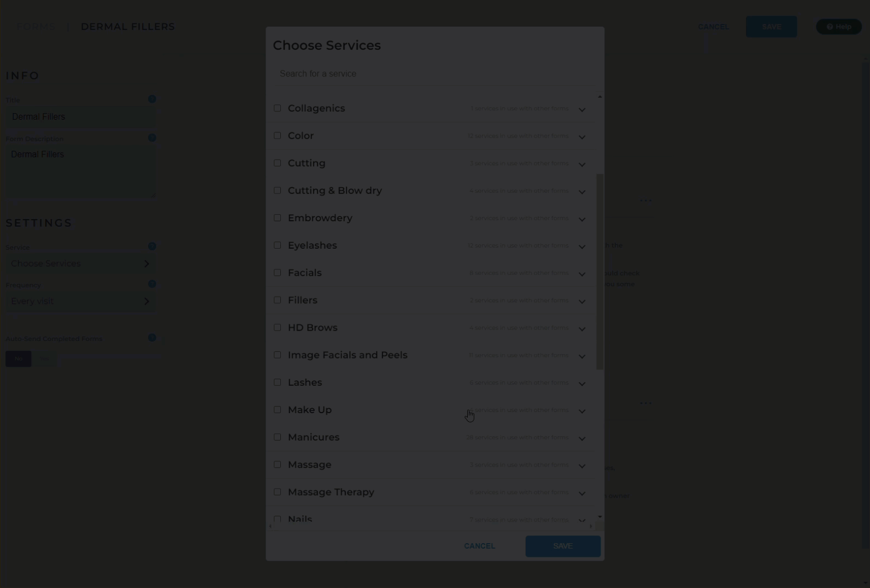Click the Search for a service field
The width and height of the screenshot is (870, 588).
tap(434, 74)
